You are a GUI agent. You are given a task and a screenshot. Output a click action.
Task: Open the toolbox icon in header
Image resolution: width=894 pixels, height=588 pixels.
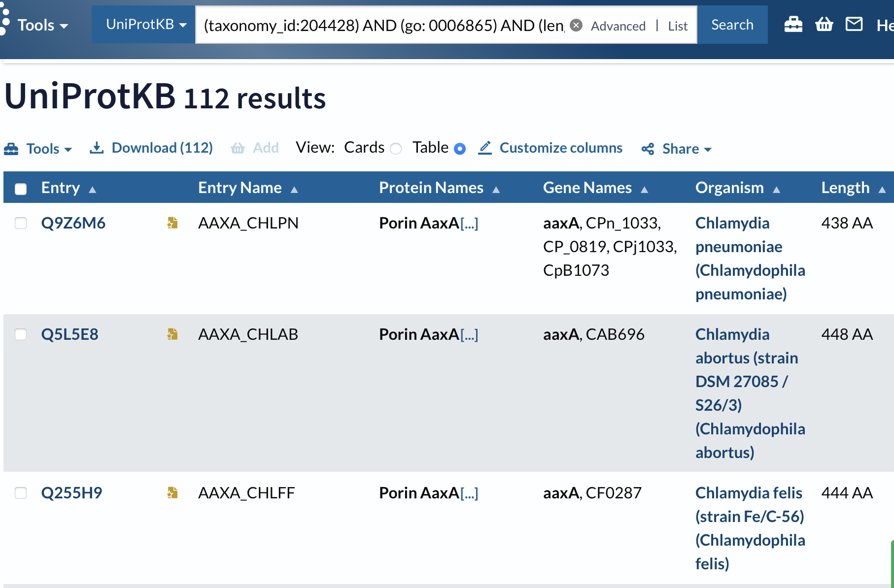click(x=793, y=24)
